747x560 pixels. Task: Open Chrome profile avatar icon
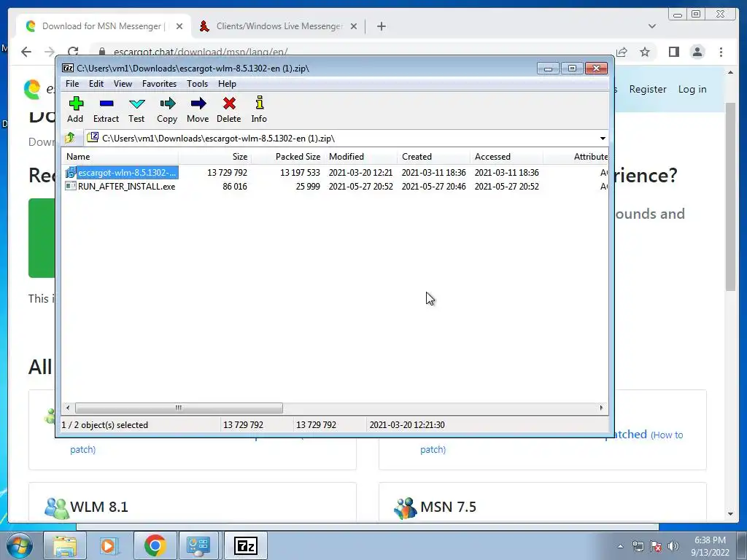tap(697, 52)
